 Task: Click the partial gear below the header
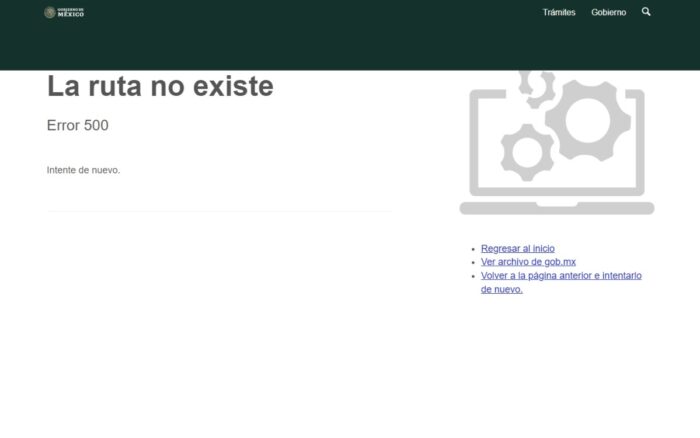tap(534, 86)
